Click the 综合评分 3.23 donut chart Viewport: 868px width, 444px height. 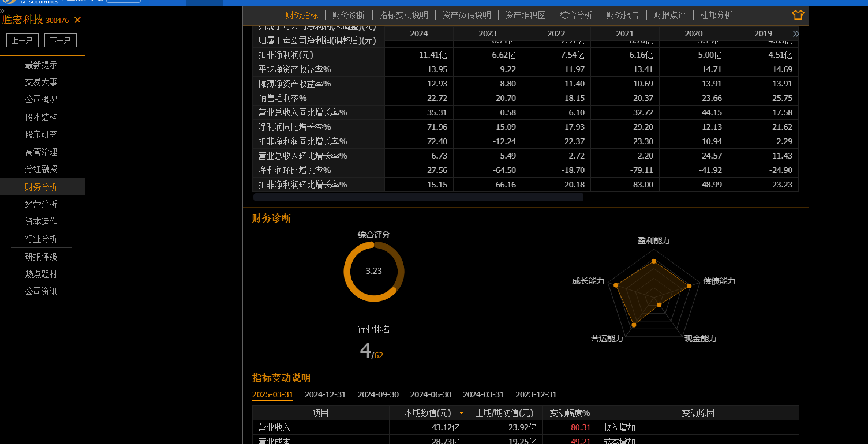[374, 271]
